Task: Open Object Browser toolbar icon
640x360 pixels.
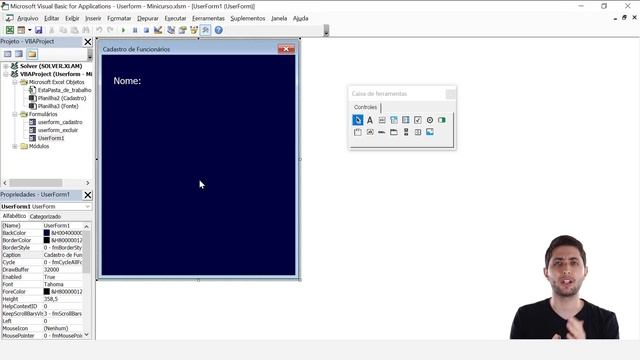Action: coord(194,30)
